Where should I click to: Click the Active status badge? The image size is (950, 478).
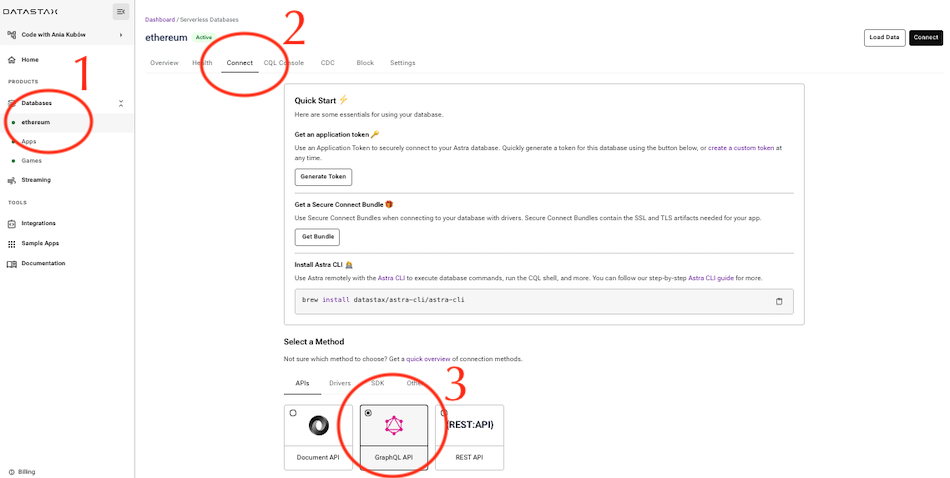[204, 38]
